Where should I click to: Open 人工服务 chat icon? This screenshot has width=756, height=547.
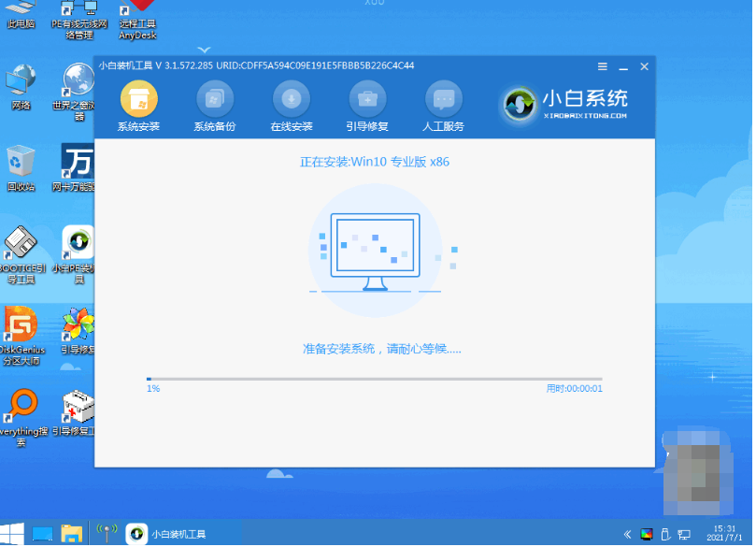tap(444, 99)
